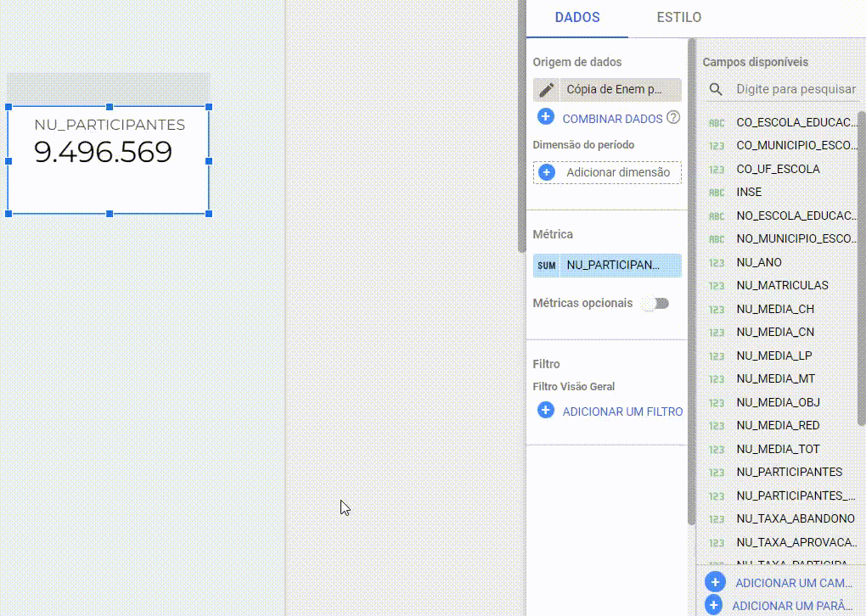Click the SUM aggregation badge on metric
Image resolution: width=866 pixels, height=616 pixels.
click(x=547, y=266)
